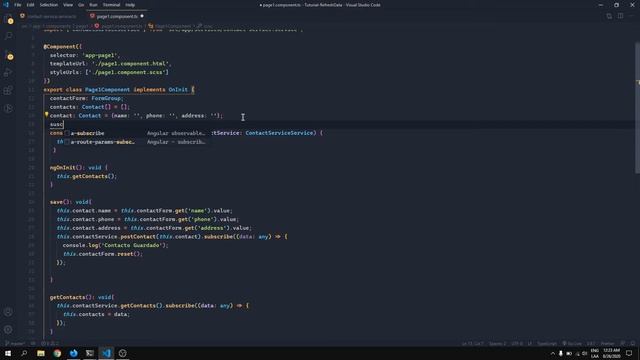Click the Spaces indentation status

pos(497,343)
